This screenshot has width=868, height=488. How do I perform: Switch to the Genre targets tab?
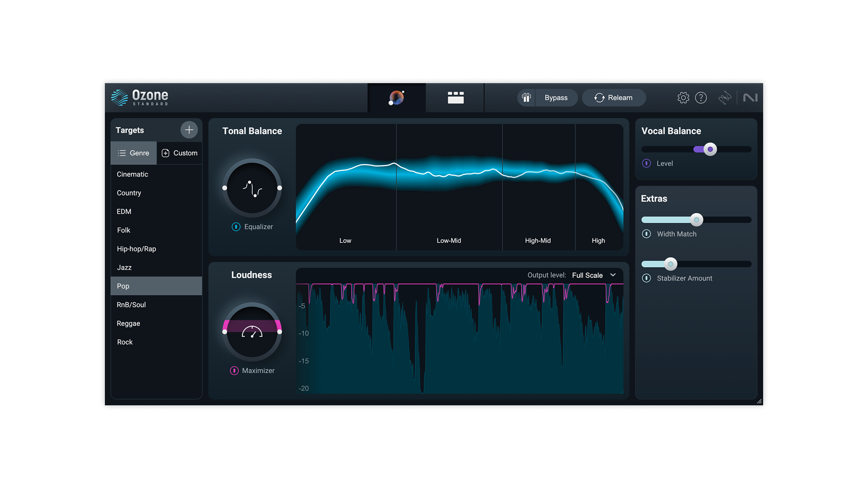point(133,153)
